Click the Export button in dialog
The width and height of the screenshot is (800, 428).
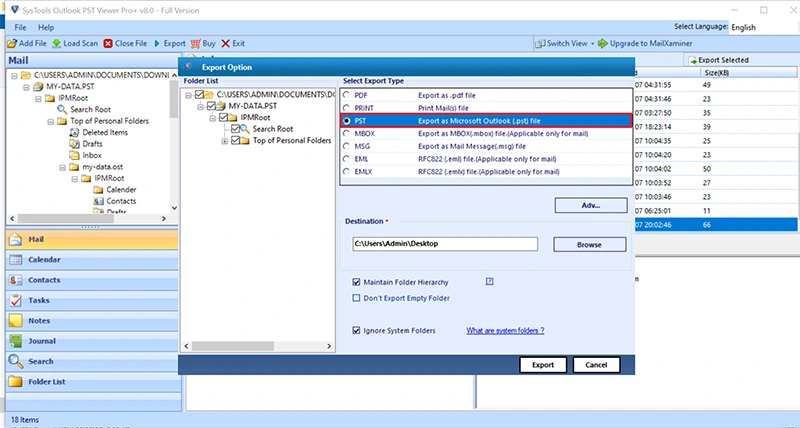tap(543, 365)
